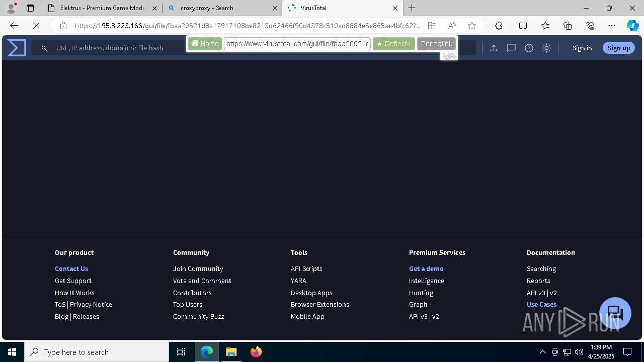Switch to the Elektrus Premium Game Mods tab

102,8
